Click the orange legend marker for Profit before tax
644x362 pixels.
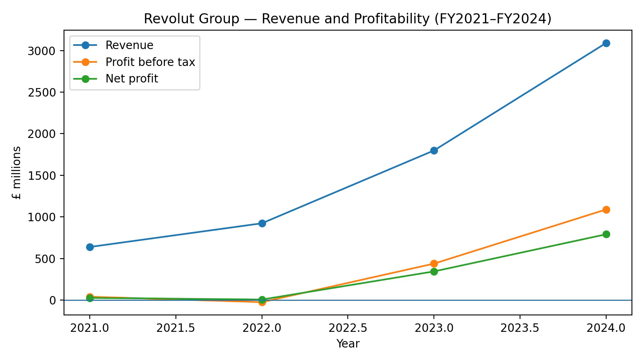pos(85,62)
